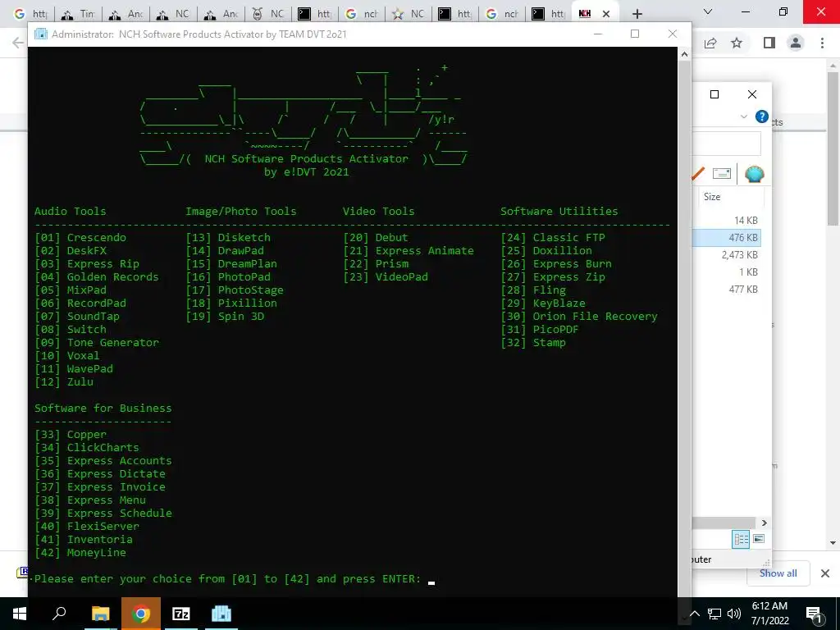Switch Explorer to large icons view
The width and height of the screenshot is (840, 630).
(759, 539)
